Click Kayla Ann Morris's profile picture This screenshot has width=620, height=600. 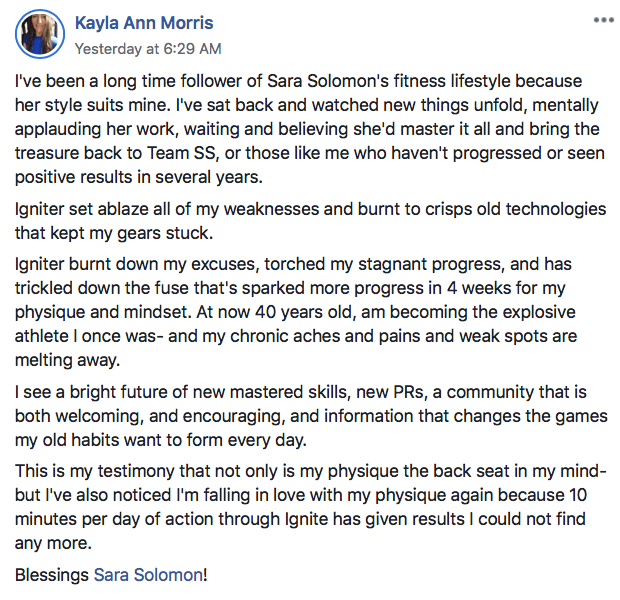click(x=40, y=34)
